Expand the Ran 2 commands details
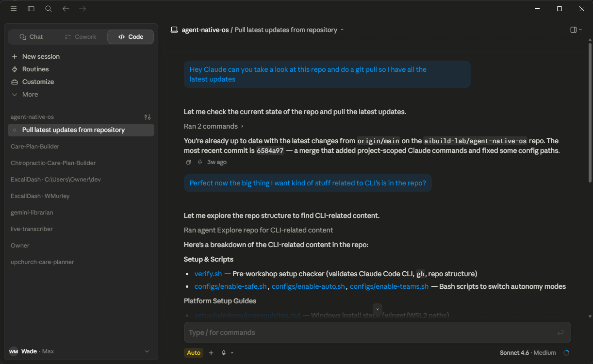This screenshot has width=593, height=364. tap(214, 126)
